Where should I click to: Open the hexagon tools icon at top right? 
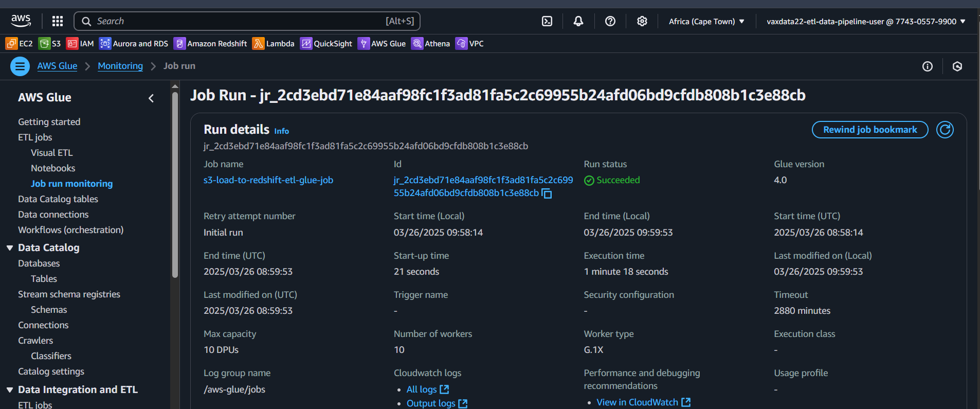pos(957,66)
